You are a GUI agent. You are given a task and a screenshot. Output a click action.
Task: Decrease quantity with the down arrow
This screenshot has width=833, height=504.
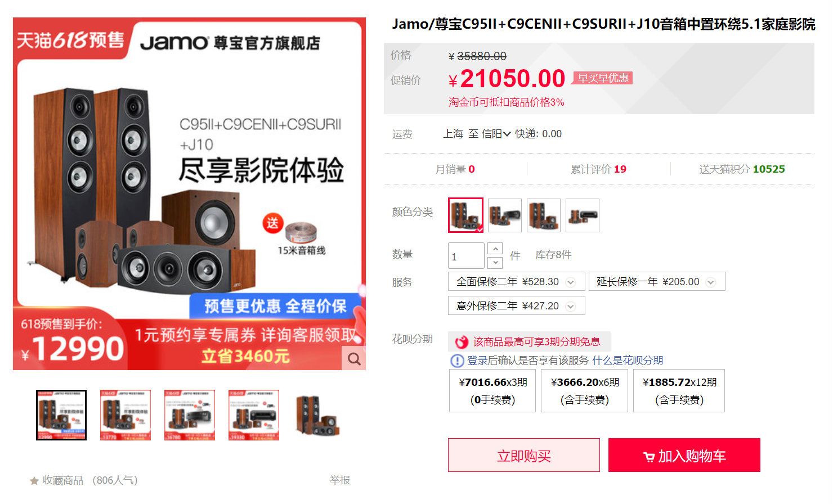tap(495, 263)
